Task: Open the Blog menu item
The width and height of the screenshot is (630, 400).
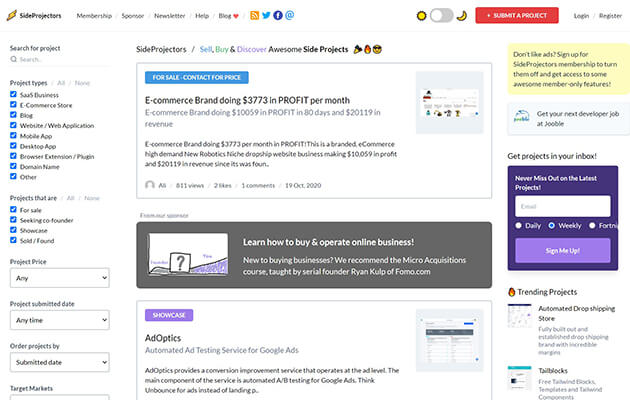Action: 225,16
